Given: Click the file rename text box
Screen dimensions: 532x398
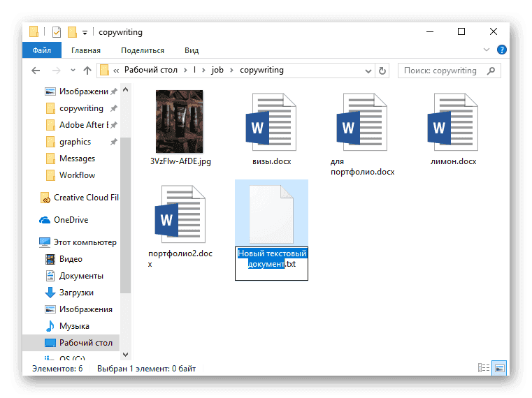Looking at the screenshot, I should coord(271,263).
